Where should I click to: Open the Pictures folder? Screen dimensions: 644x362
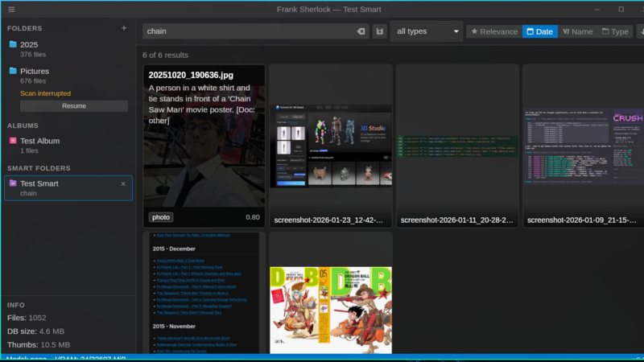pos(34,71)
